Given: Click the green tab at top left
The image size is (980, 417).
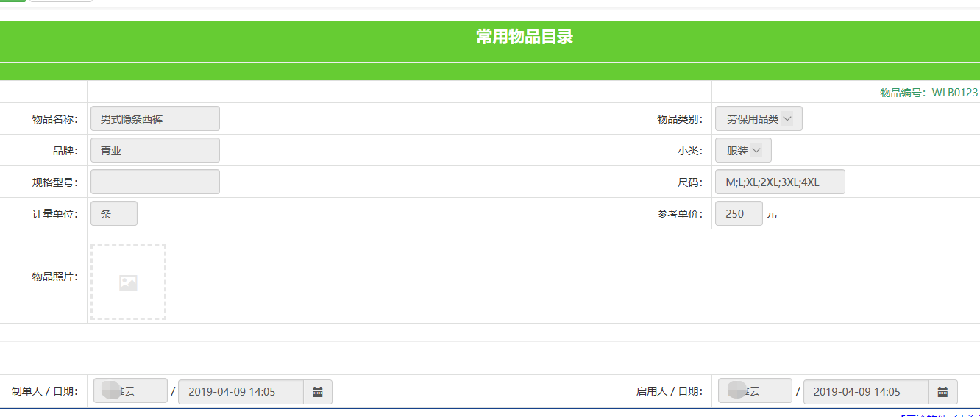Looking at the screenshot, I should click(13, 1).
